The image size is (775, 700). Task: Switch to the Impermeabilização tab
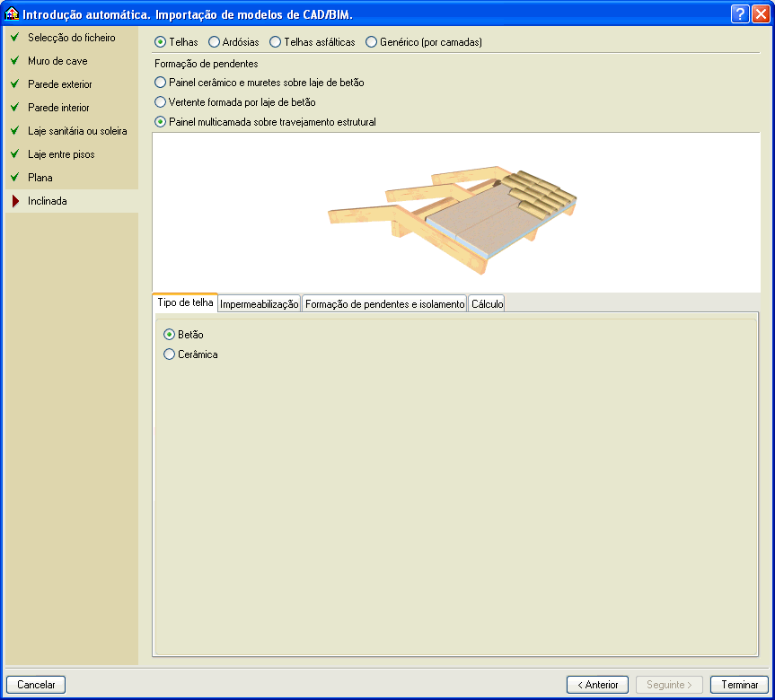tap(260, 304)
